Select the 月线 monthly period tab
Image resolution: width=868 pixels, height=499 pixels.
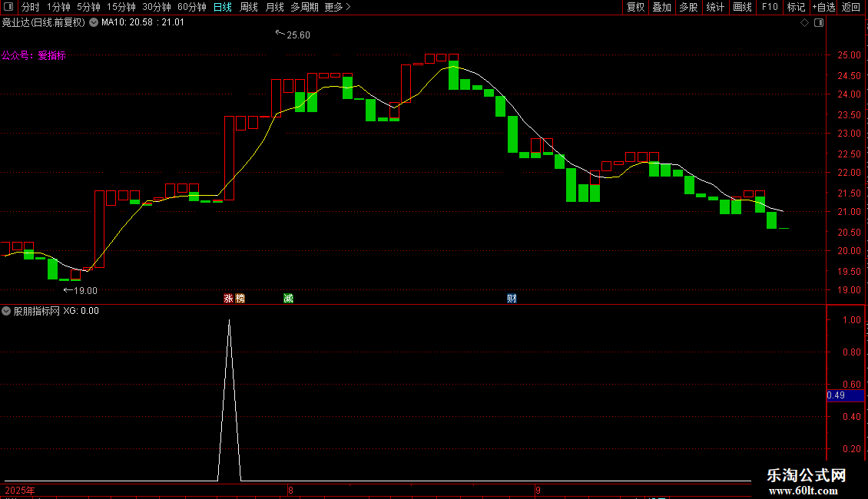click(274, 7)
